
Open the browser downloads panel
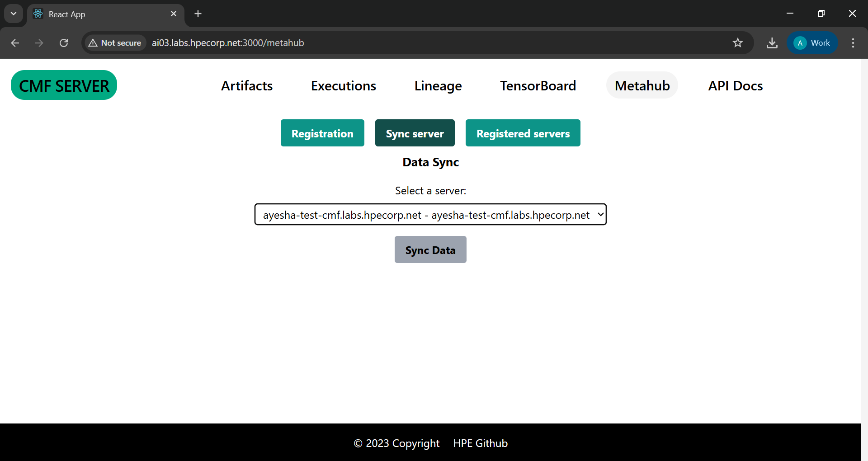(772, 43)
